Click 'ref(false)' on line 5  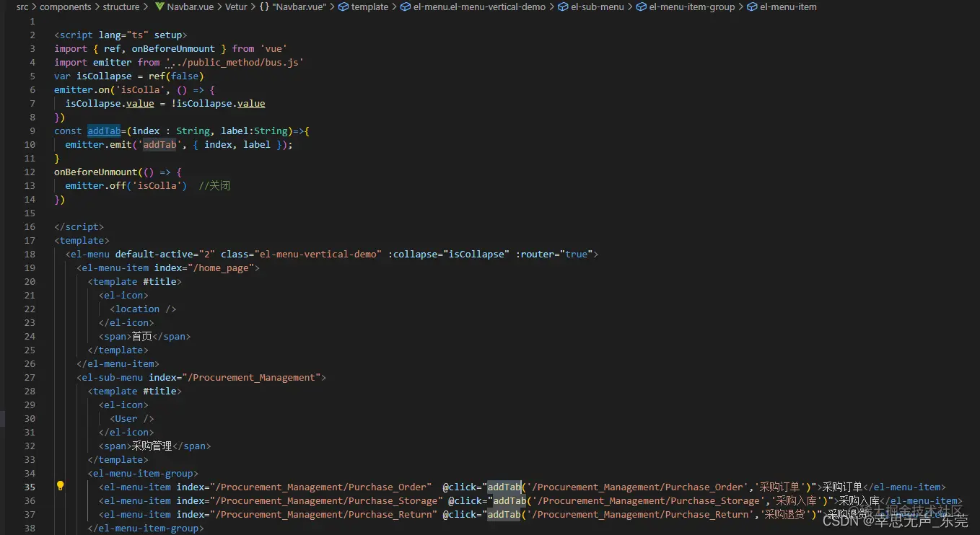176,76
